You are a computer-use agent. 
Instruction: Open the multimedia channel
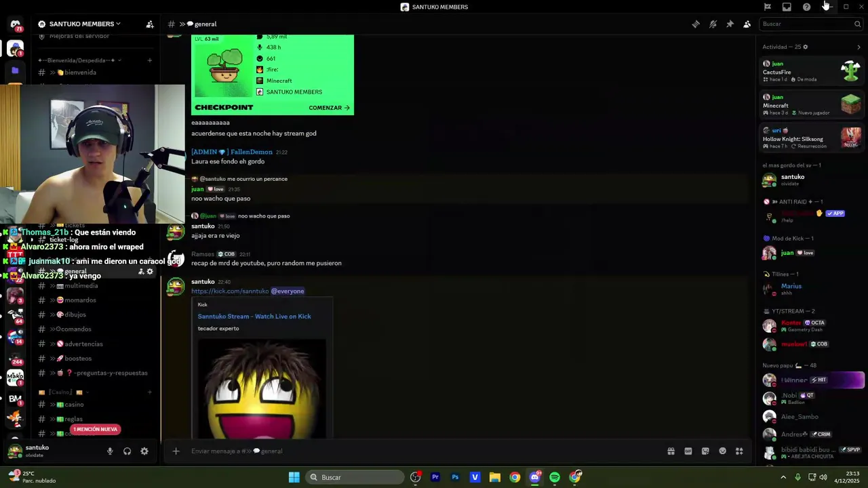coord(96,286)
